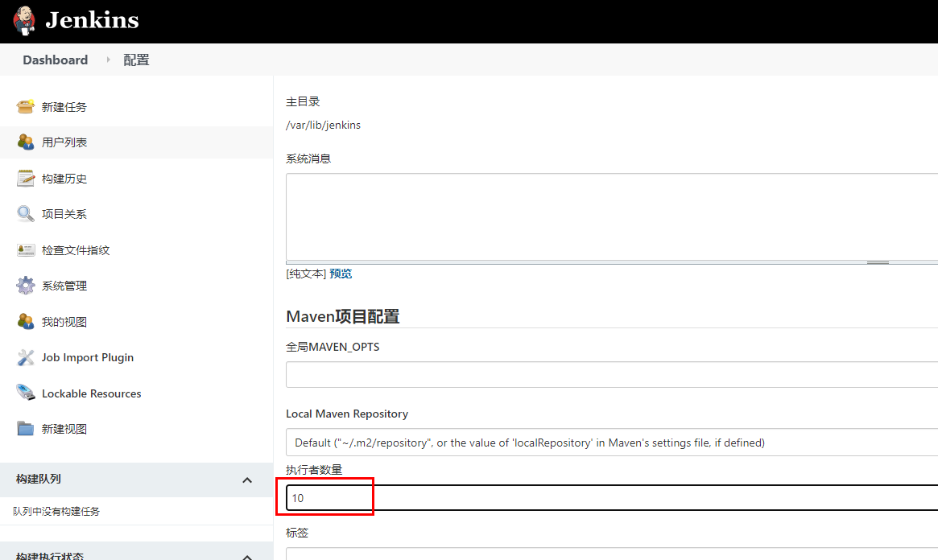
Task: Click the Lockable Resources drive icon
Action: 25,393
